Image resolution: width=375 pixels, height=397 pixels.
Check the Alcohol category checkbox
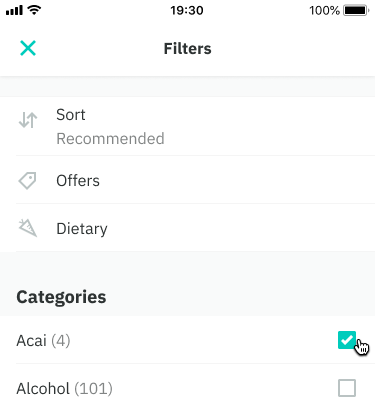coord(347,388)
